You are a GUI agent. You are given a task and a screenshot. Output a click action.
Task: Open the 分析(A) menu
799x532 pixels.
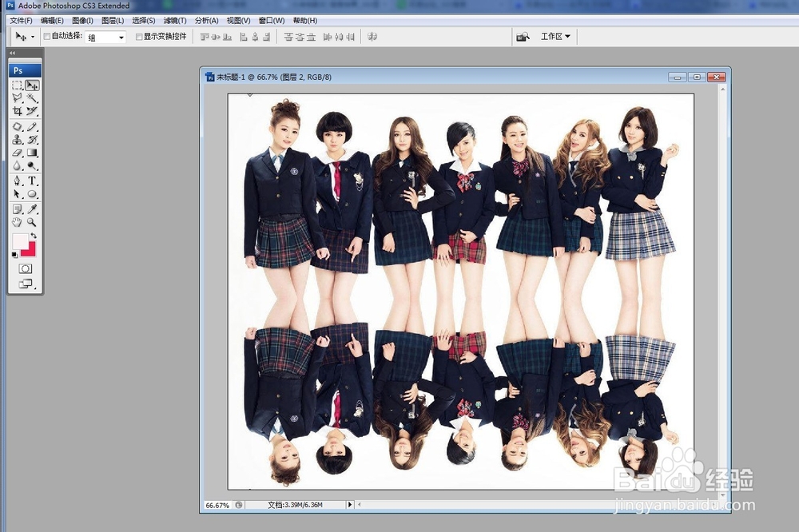pyautogui.click(x=206, y=21)
